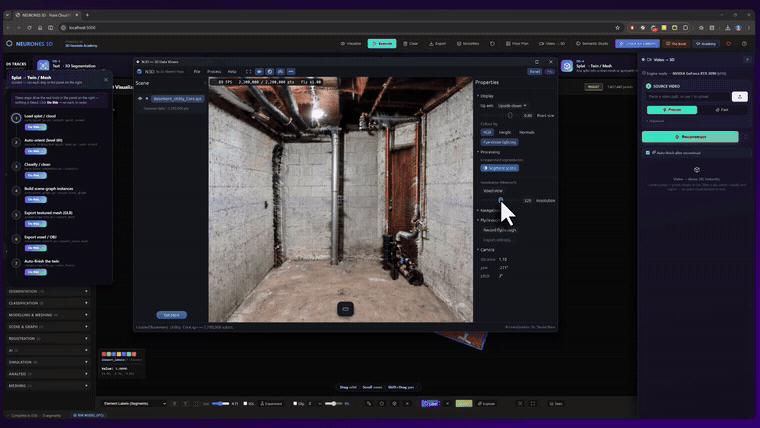Toggle Eye-dome lighting
This screenshot has height=428, width=760.
click(x=500, y=142)
